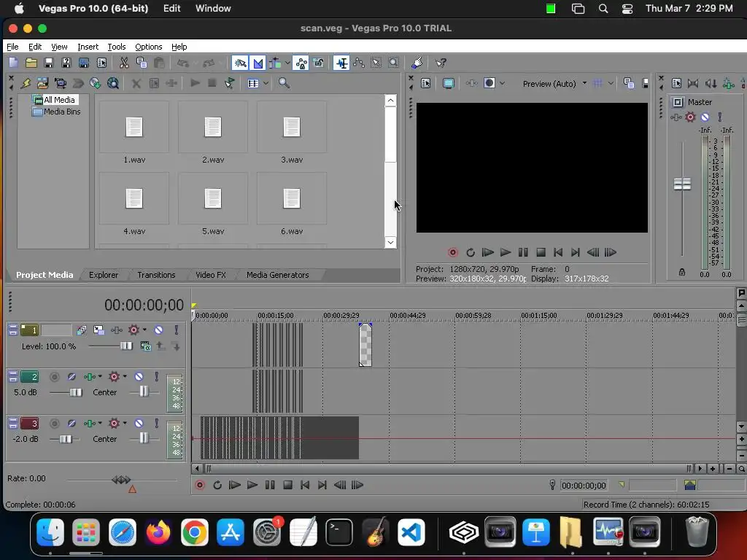Toggle Lock Envelopes to Events button

[301, 63]
